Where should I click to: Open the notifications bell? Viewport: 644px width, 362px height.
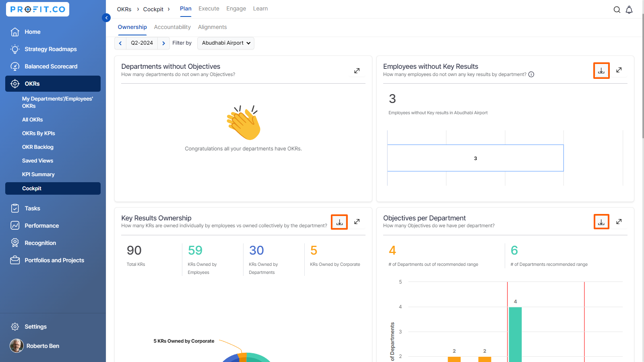tap(629, 10)
